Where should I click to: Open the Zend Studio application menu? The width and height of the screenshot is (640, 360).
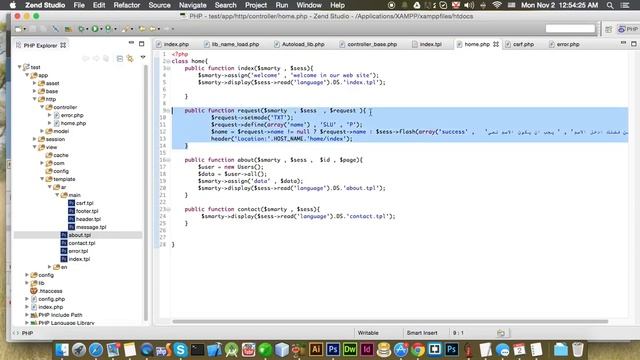pos(45,5)
